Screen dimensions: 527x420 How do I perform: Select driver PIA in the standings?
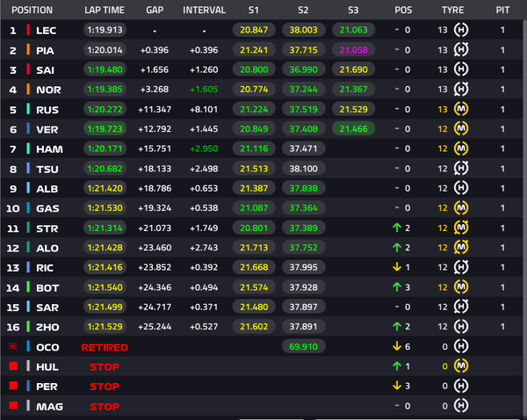[x=45, y=50]
